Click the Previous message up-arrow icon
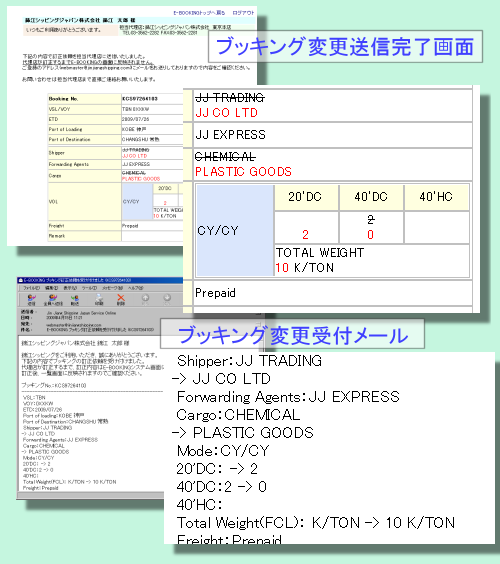500x564 pixels. [145, 297]
